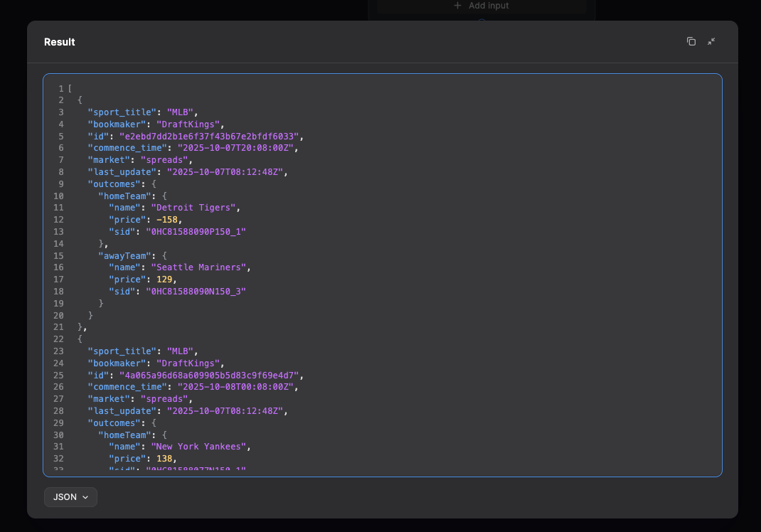
Task: Click the Result heading
Action: tap(60, 42)
